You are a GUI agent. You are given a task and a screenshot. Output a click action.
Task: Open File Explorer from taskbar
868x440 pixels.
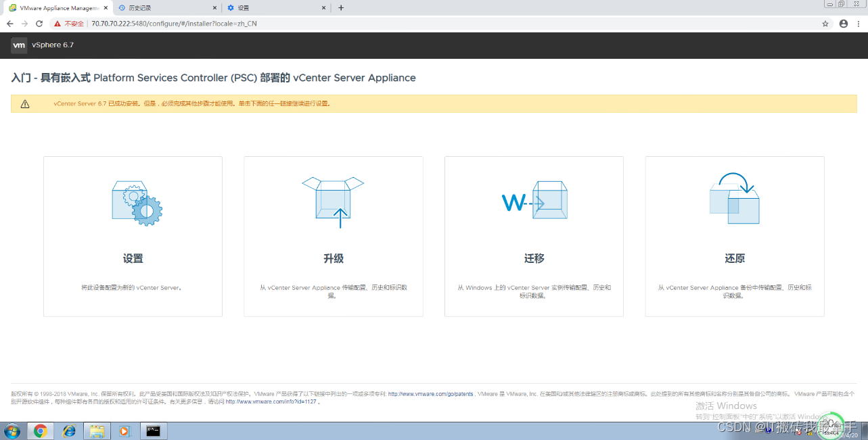pyautogui.click(x=97, y=431)
